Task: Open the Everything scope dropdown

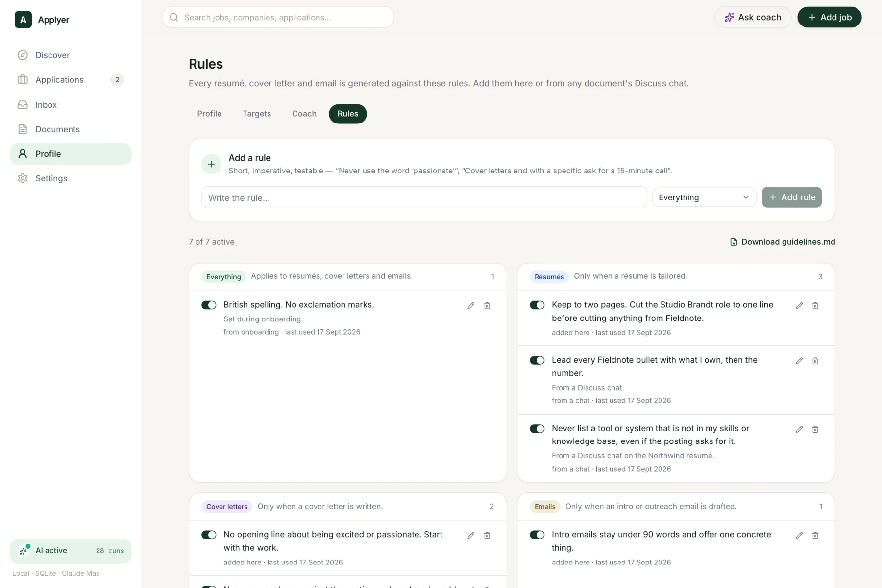Action: pyautogui.click(x=704, y=197)
